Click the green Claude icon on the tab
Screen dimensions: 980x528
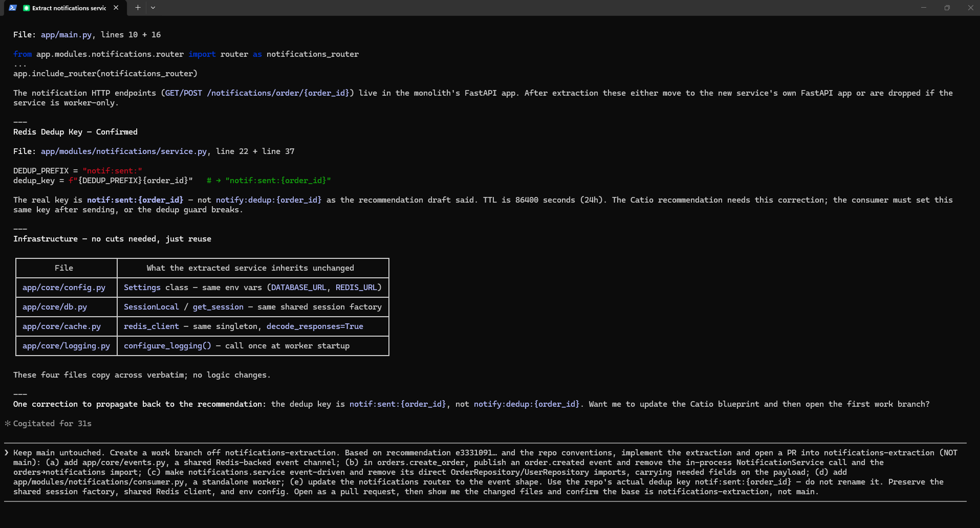[27, 8]
